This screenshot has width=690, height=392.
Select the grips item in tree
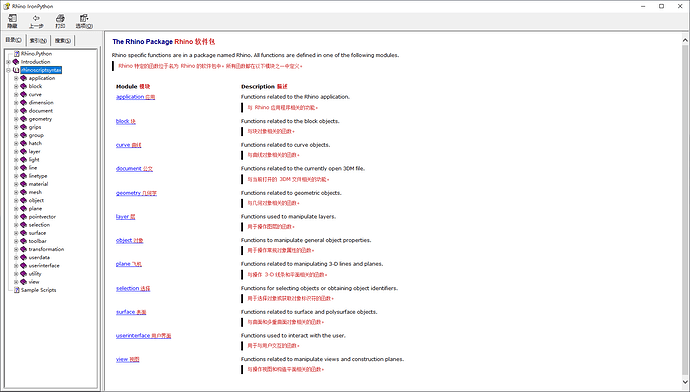click(35, 127)
